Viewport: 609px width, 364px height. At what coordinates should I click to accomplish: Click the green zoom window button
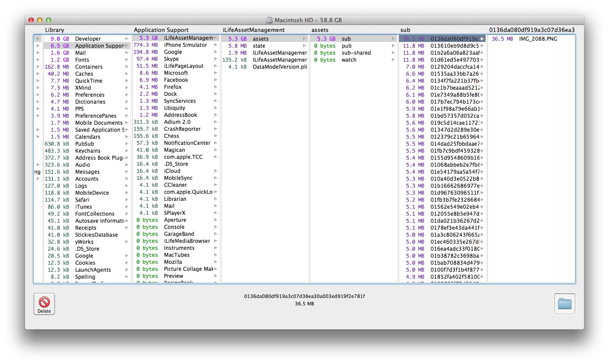[x=49, y=20]
